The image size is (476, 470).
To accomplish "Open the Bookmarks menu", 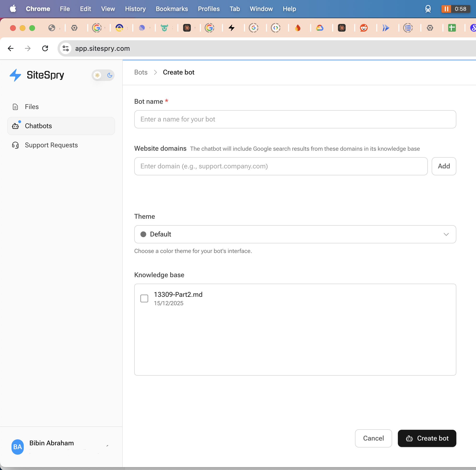I will pyautogui.click(x=171, y=9).
